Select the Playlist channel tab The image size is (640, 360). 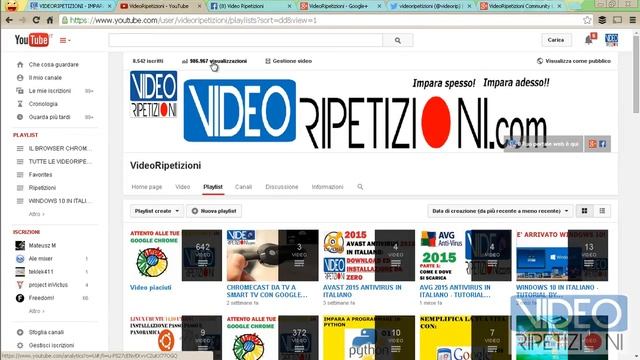click(213, 187)
